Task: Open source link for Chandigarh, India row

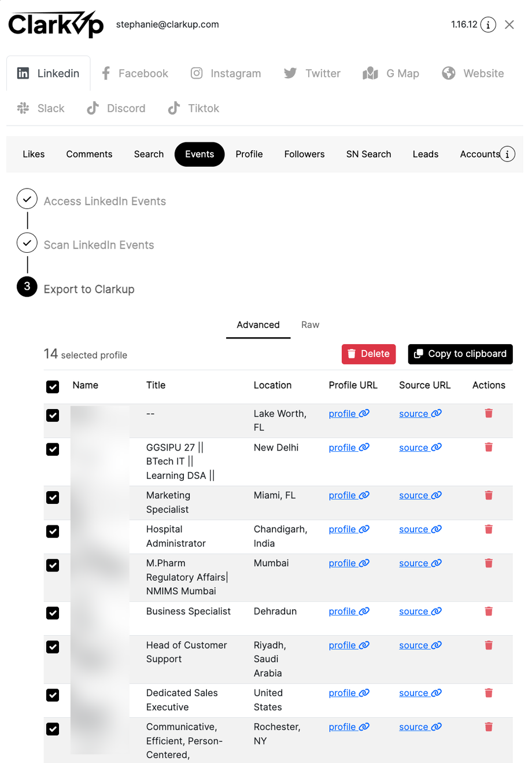Action: tap(420, 529)
